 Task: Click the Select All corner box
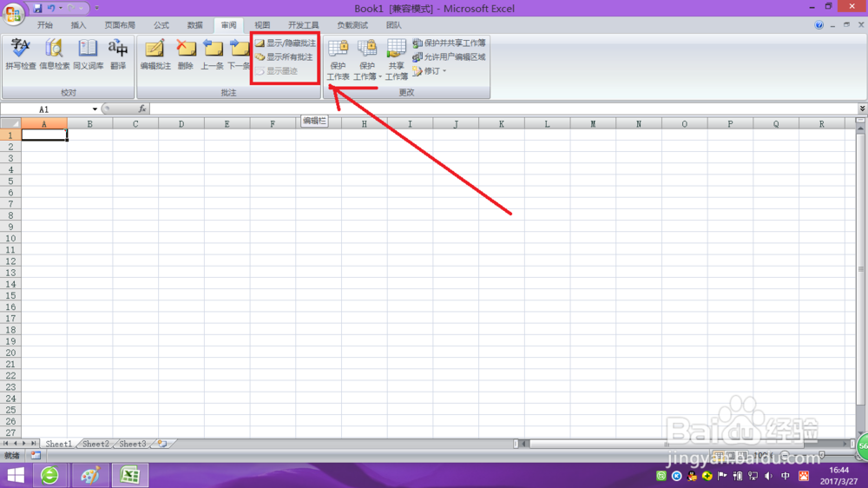point(10,124)
